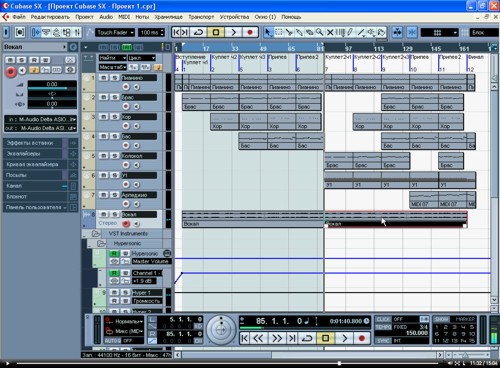Viewport: 500px width, 368px height.
Task: Select the Hitpoint Edit hand tool
Action: (382, 32)
